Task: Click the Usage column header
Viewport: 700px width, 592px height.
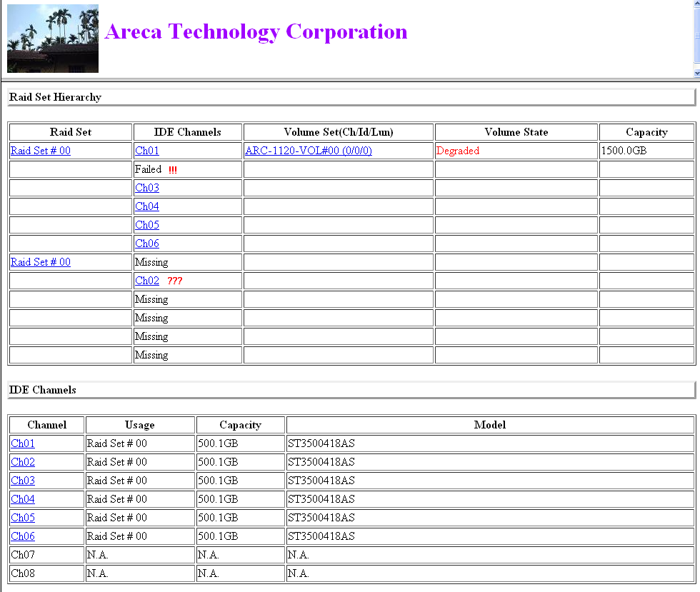Action: point(140,425)
